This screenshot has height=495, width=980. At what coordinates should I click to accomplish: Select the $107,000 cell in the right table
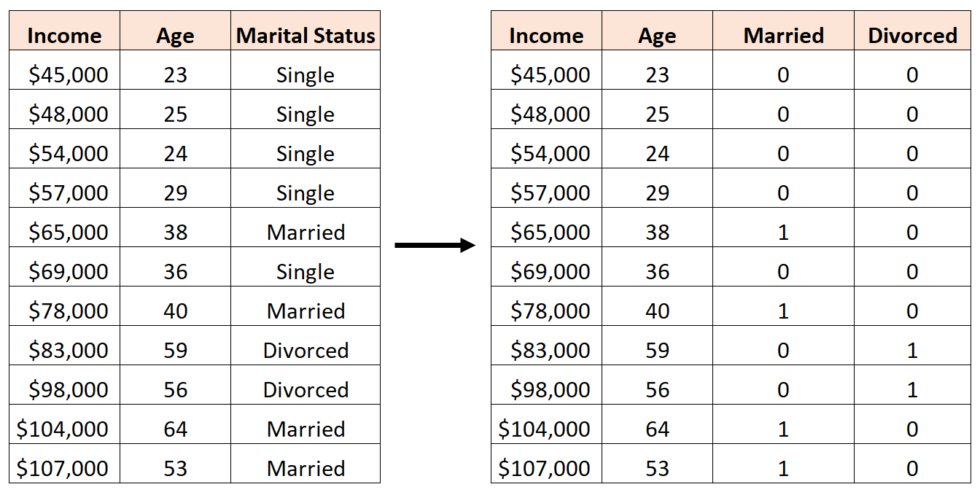click(x=545, y=468)
